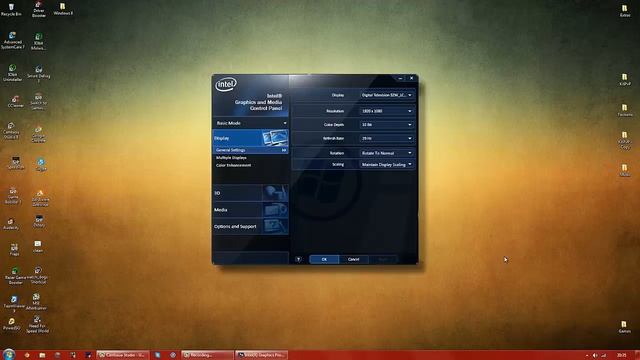Launch TeamViewer desktop icon
The image size is (640, 360).
click(14, 304)
